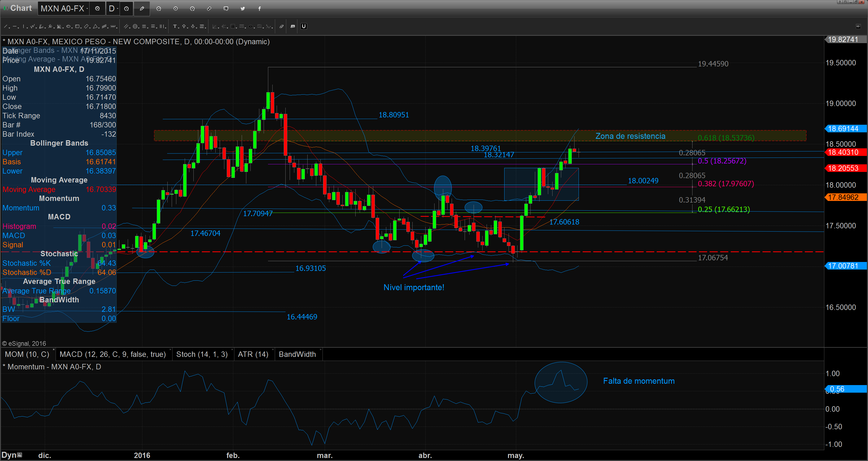Select the trend line drawing tool

(5, 26)
